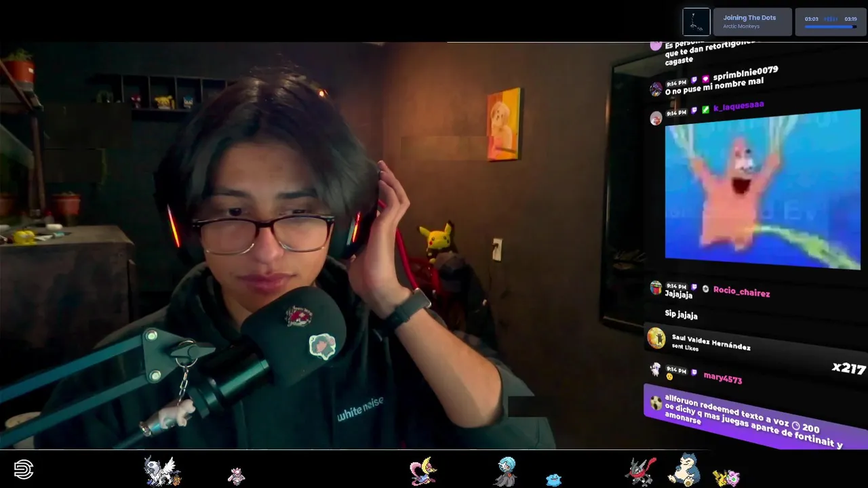
Task: Click the streamer logo in the bottom-left overlay
Action: click(x=24, y=470)
